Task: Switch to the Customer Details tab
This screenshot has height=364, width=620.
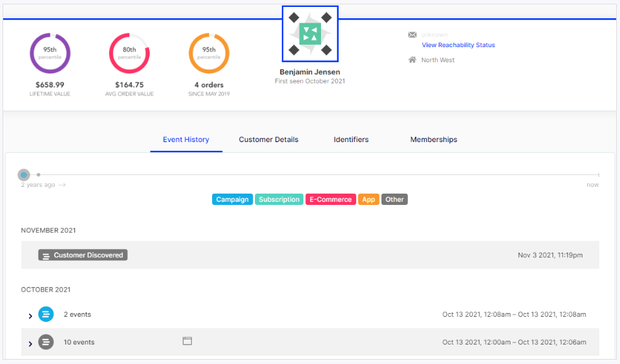Action: click(x=268, y=140)
